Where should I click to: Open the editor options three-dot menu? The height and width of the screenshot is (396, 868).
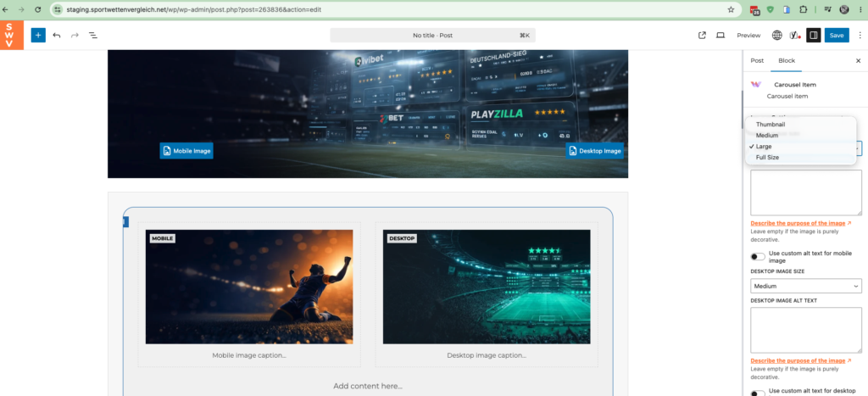860,36
